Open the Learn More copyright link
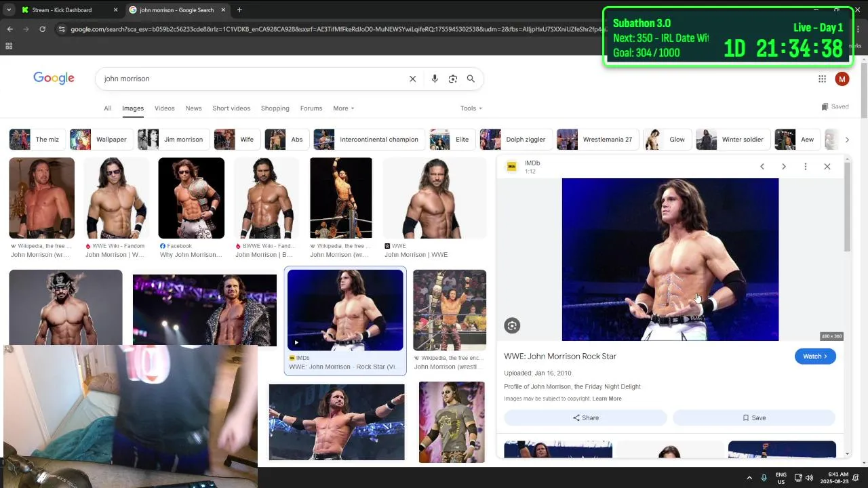This screenshot has width=868, height=488. tap(606, 399)
